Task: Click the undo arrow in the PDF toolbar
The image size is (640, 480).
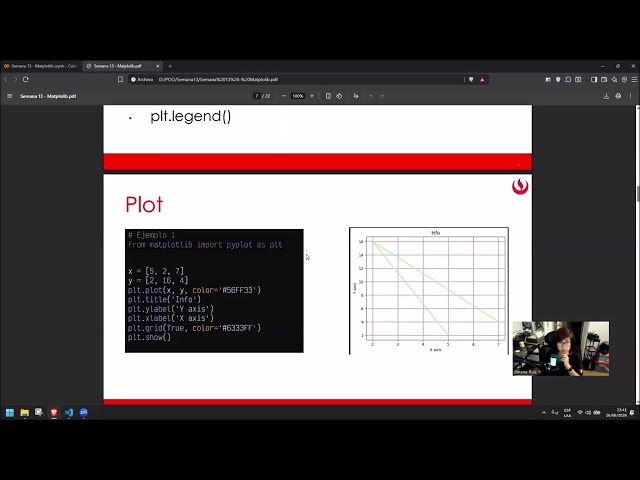Action: pos(371,96)
